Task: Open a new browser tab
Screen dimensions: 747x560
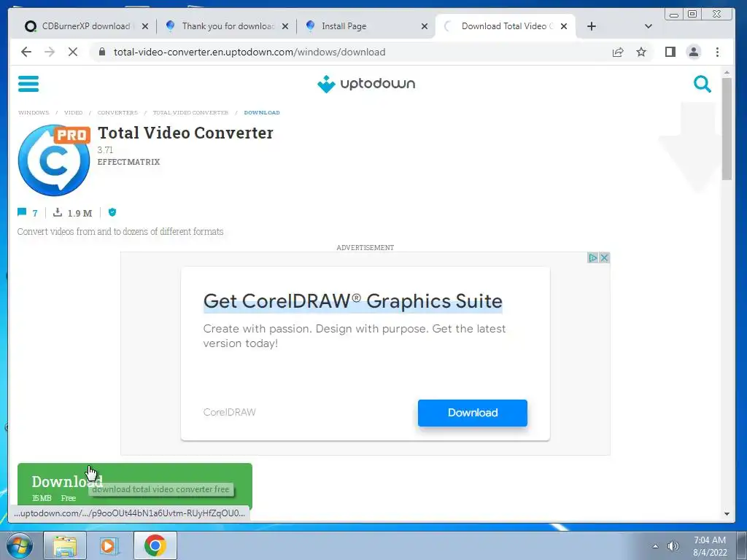Action: [591, 26]
